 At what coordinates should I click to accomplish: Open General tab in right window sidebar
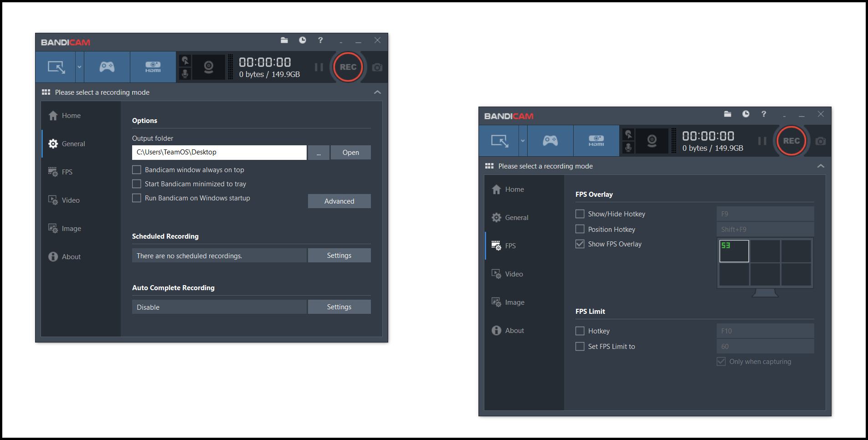point(524,218)
